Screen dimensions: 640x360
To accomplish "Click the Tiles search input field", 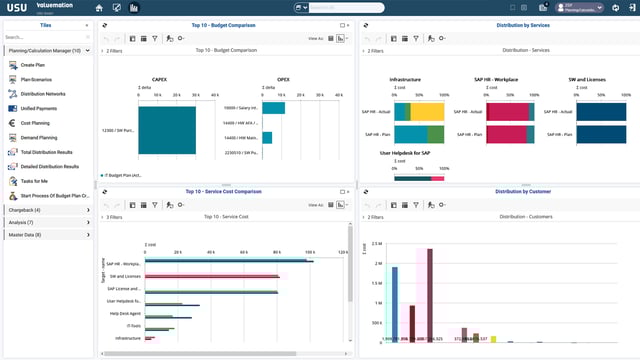I will (x=46, y=37).
